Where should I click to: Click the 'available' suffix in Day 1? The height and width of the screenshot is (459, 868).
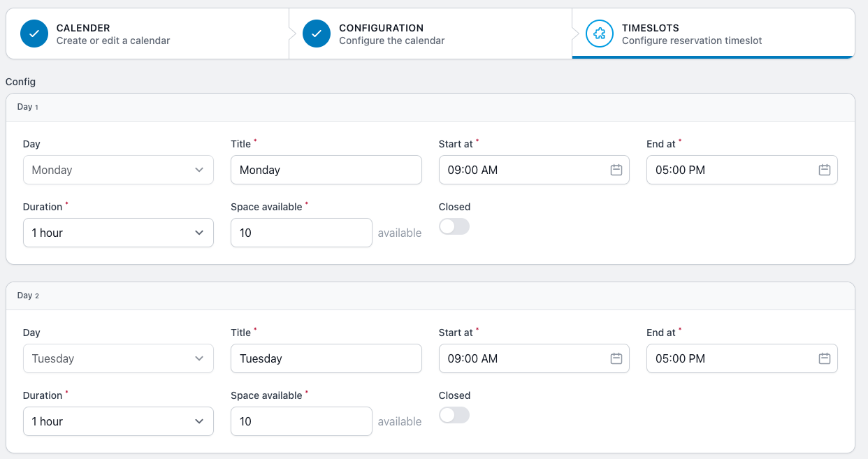coord(400,233)
